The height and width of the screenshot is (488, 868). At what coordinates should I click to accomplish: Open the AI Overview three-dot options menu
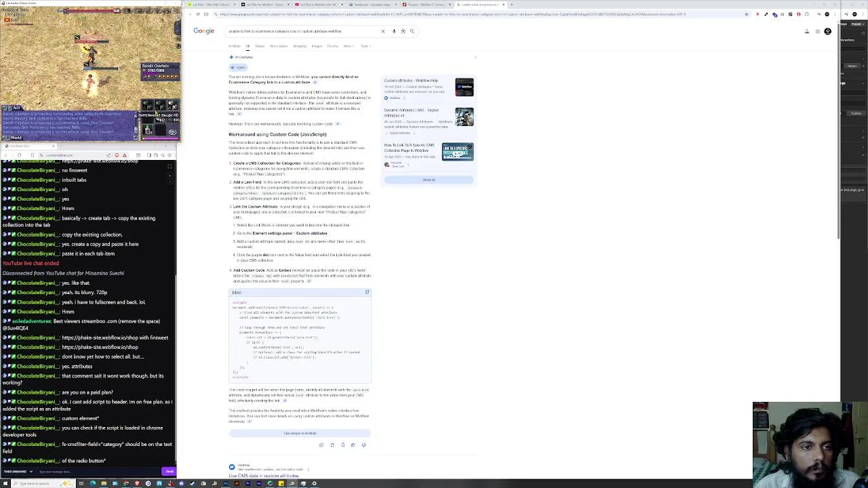(x=475, y=57)
